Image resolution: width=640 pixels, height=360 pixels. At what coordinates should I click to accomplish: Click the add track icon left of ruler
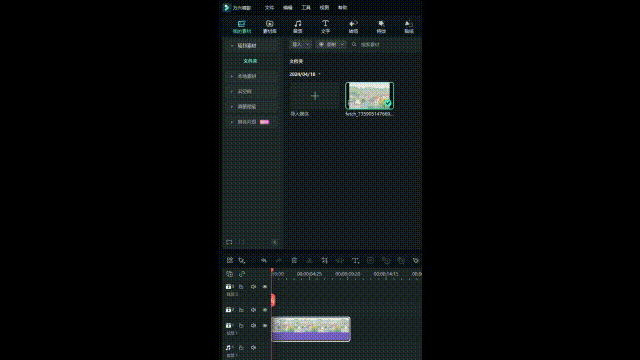(x=229, y=274)
